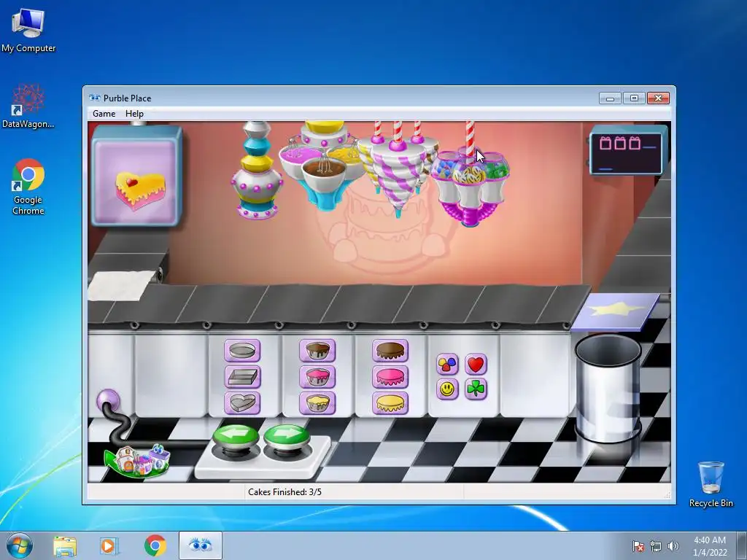View the heart cake order screen

136,176
